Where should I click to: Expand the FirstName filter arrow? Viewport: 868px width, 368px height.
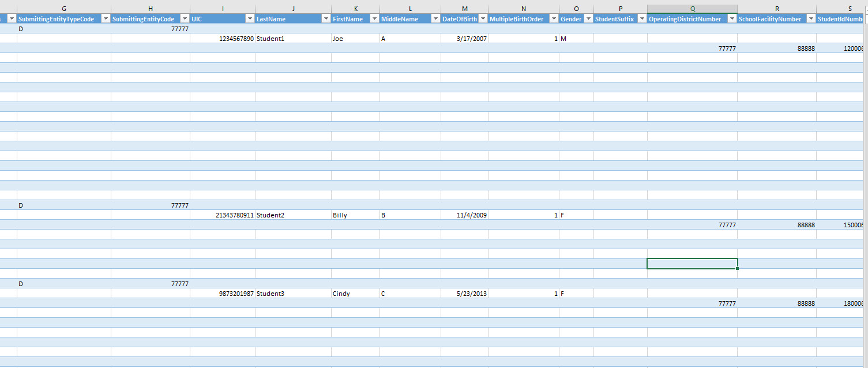pyautogui.click(x=374, y=19)
